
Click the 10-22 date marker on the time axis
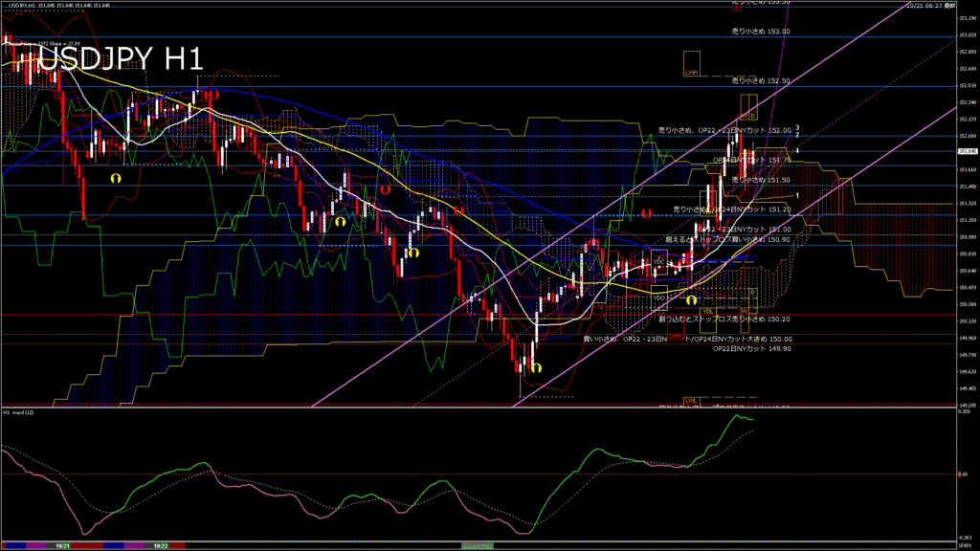click(x=159, y=546)
